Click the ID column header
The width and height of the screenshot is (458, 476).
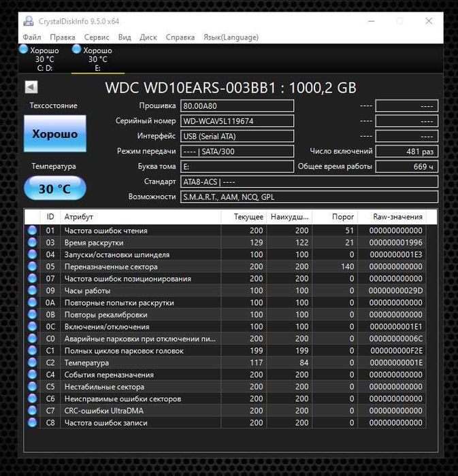coord(50,217)
